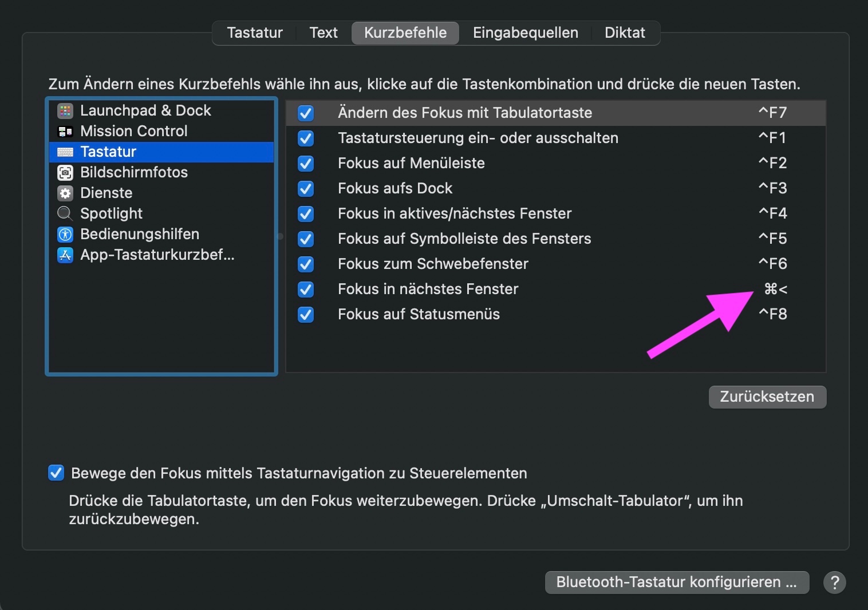The width and height of the screenshot is (868, 610).
Task: Uncheck Bewege den Fokus mittels Tastaturnavigation
Action: click(56, 473)
